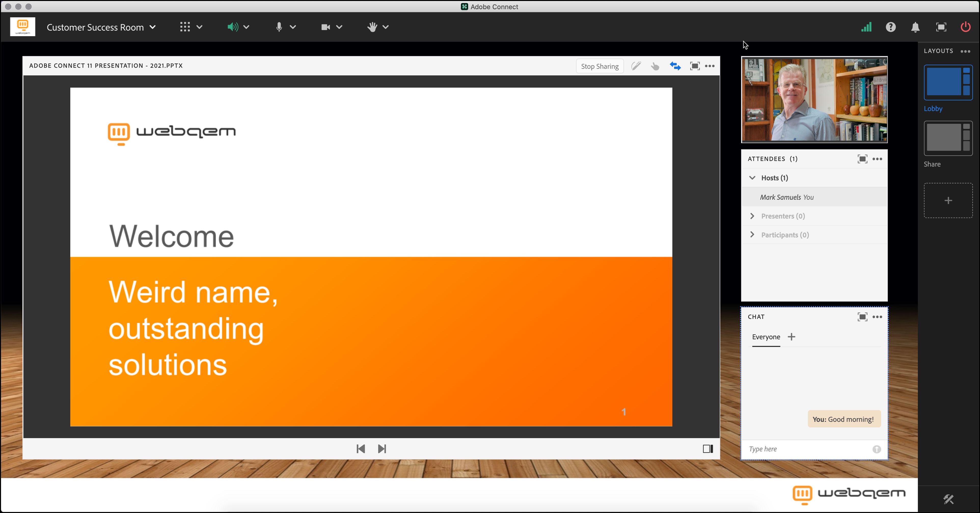
Task: Click the full screen icon in top bar
Action: (941, 27)
